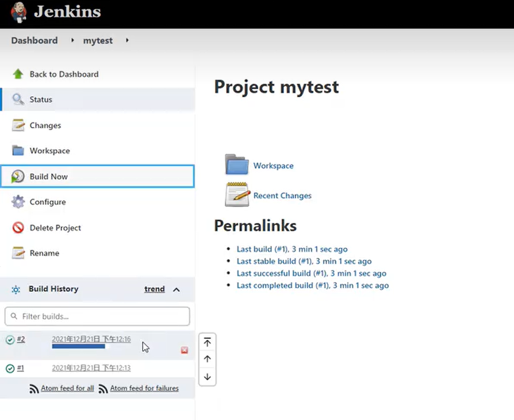Open Last build (#1) permalink
The width and height of the screenshot is (514, 420).
(292, 249)
